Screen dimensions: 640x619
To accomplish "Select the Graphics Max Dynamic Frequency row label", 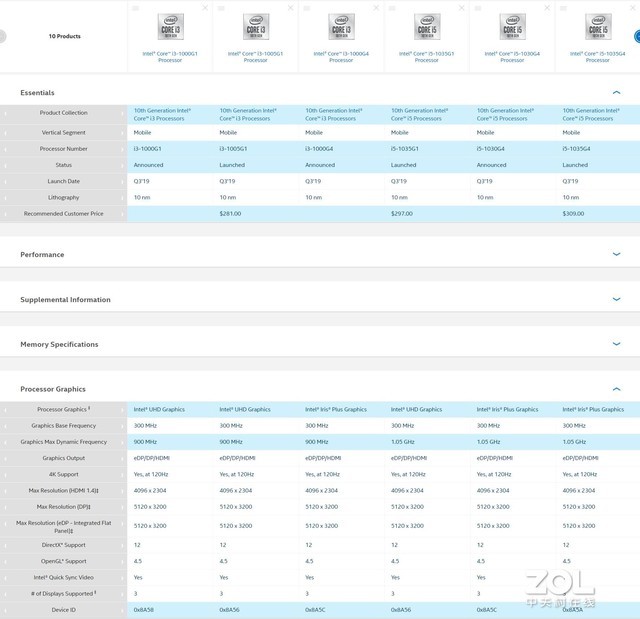I will click(x=63, y=442).
